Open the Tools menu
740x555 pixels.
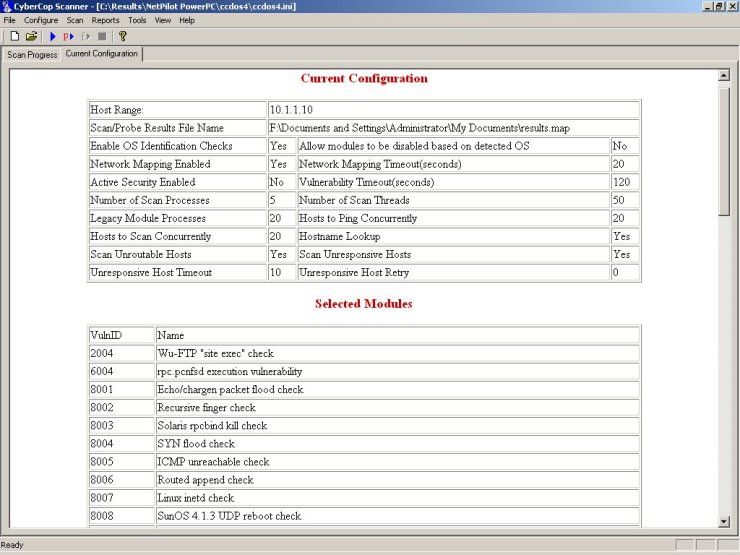point(137,20)
